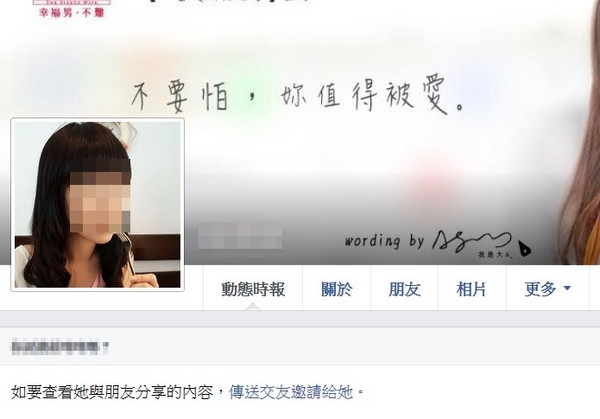This screenshot has height=419, width=600.
Task: Click the blurred section heading text
Action: coord(60,347)
